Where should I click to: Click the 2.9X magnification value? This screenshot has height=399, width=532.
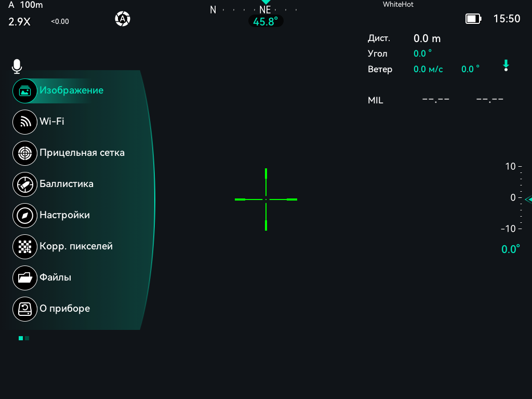[19, 22]
